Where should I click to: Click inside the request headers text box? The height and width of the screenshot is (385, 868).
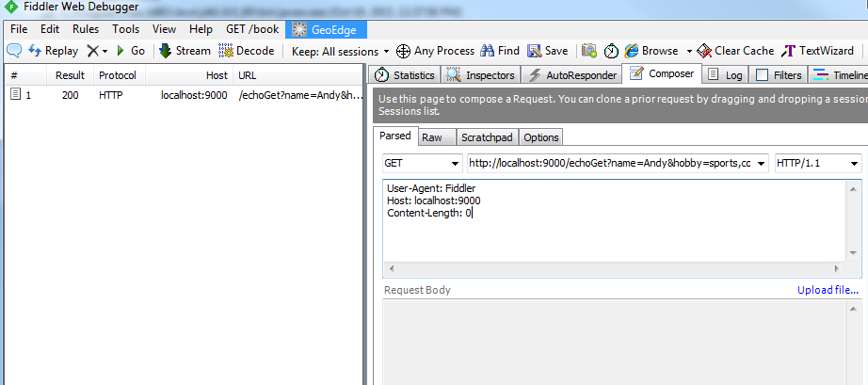point(615,220)
